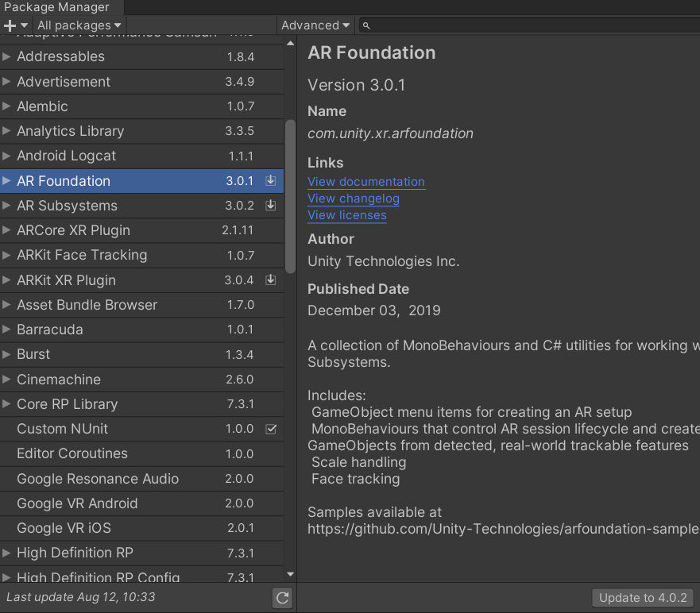Expand Core RP Library arrow
Viewport: 700px width, 613px height.
6,403
